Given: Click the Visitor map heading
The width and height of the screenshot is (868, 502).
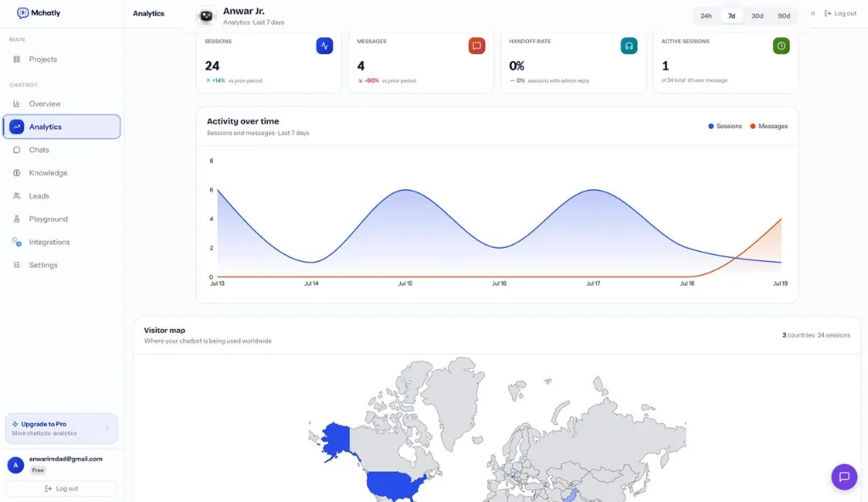Looking at the screenshot, I should [164, 330].
